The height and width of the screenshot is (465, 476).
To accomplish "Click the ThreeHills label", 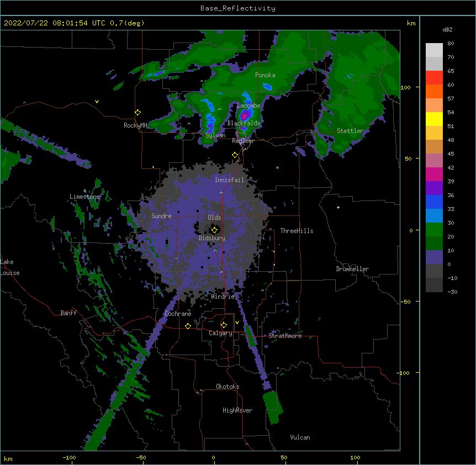I will coord(297,231).
